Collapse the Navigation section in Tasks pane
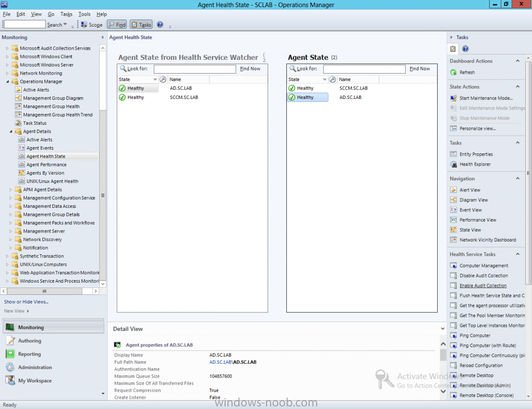532x409 pixels. coord(517,179)
